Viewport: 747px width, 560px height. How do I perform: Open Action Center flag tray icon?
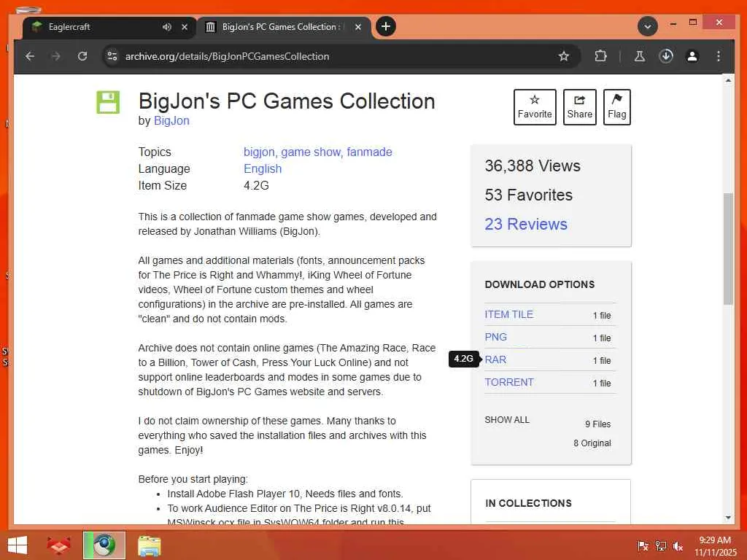coord(643,545)
